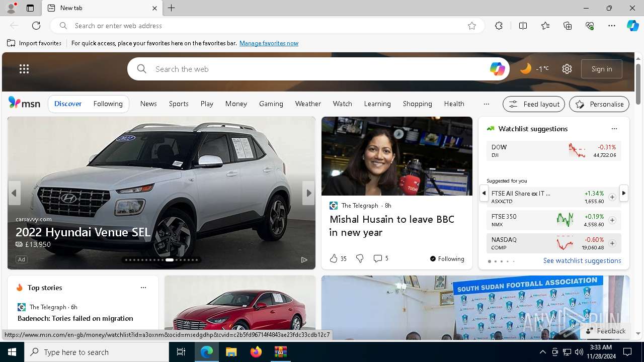644x362 pixels.
Task: Add FTSE 350 to watchlist
Action: point(612,220)
